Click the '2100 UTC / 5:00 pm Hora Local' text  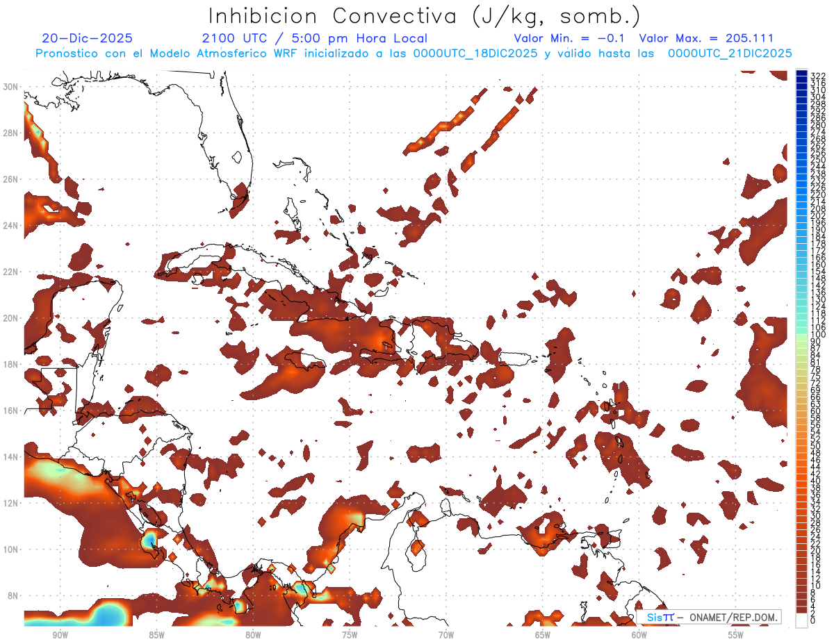(x=315, y=38)
